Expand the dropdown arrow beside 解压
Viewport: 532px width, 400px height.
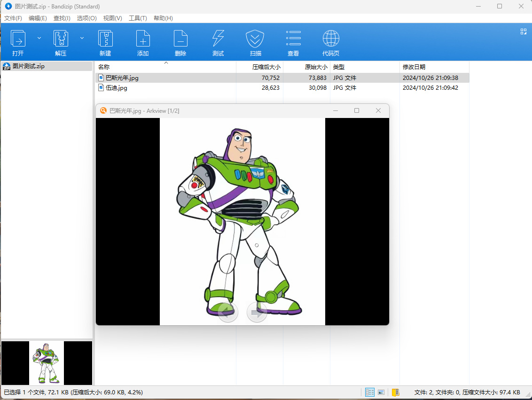(x=82, y=38)
